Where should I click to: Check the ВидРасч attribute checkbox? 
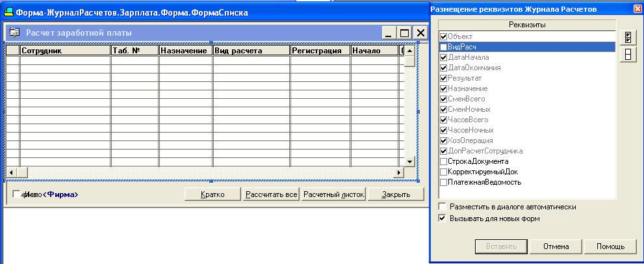443,47
